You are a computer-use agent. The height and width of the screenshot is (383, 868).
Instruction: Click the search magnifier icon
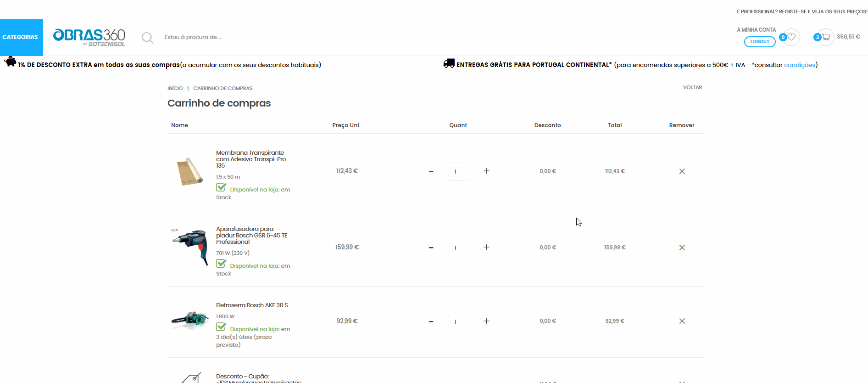pyautogui.click(x=147, y=38)
